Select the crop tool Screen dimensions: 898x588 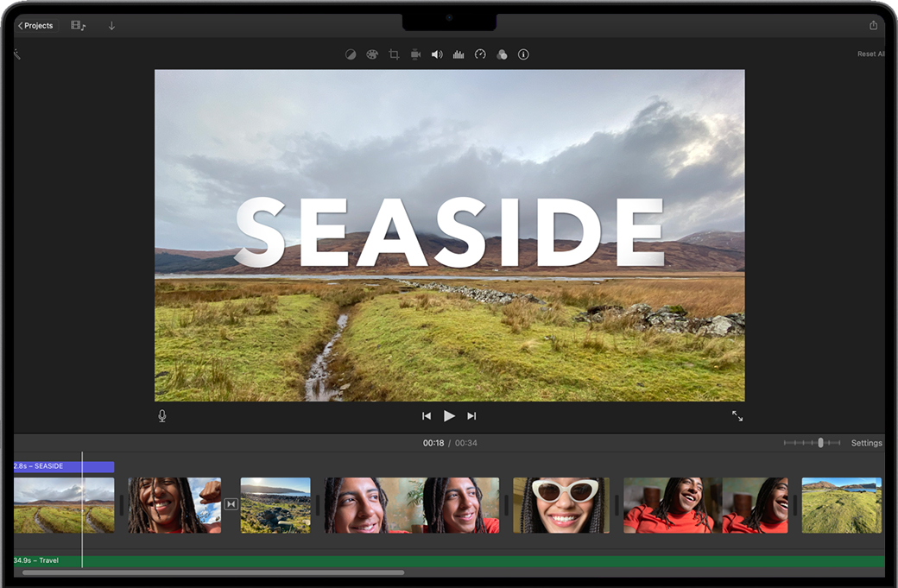click(x=394, y=54)
